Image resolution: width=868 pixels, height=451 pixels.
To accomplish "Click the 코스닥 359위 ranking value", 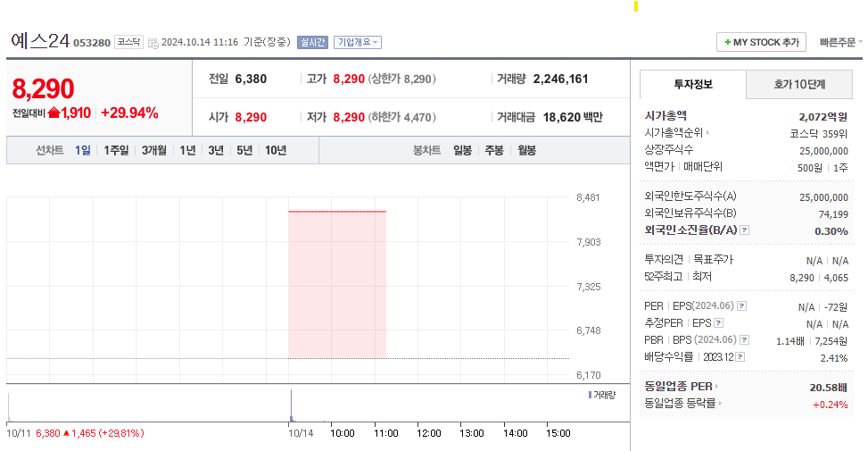I will coord(819,134).
